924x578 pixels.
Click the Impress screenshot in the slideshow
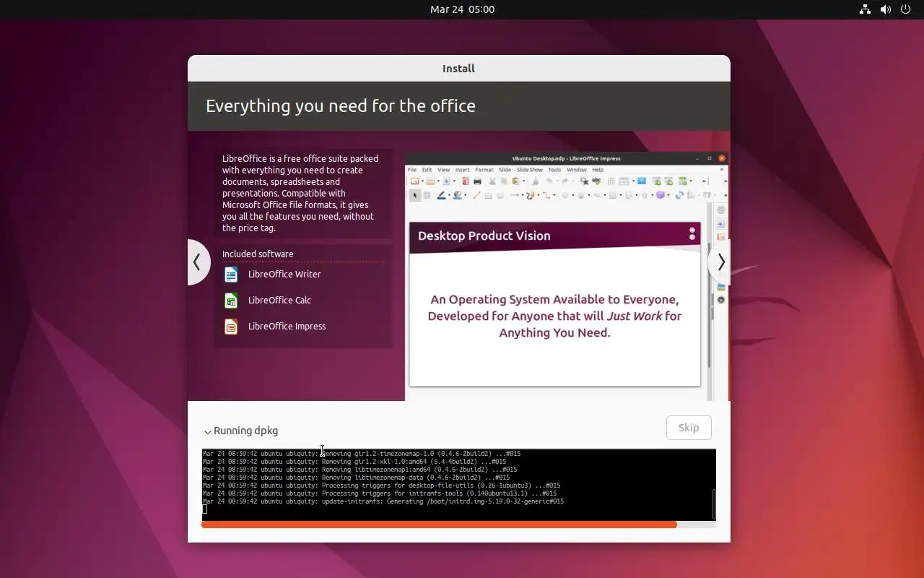coord(567,276)
